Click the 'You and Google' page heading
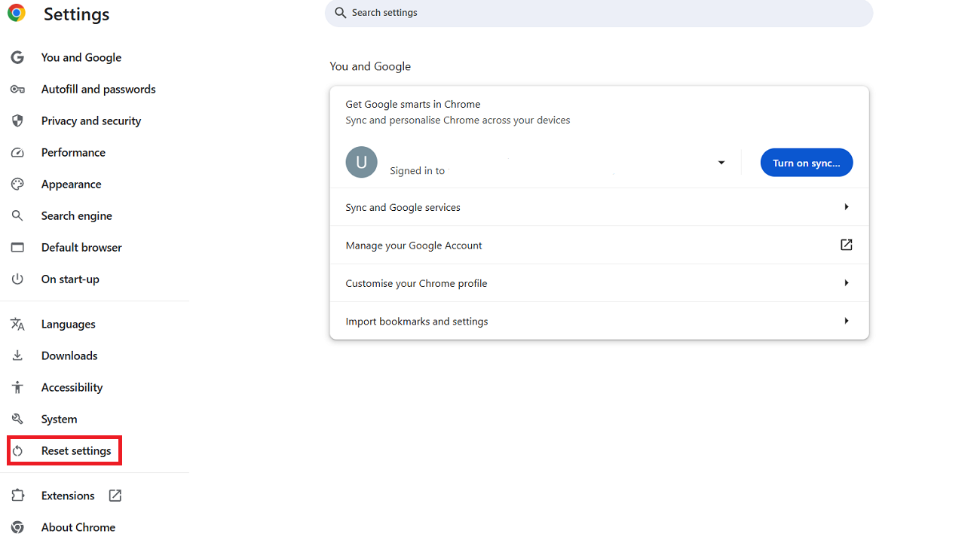Image resolution: width=980 pixels, height=537 pixels. click(x=370, y=66)
